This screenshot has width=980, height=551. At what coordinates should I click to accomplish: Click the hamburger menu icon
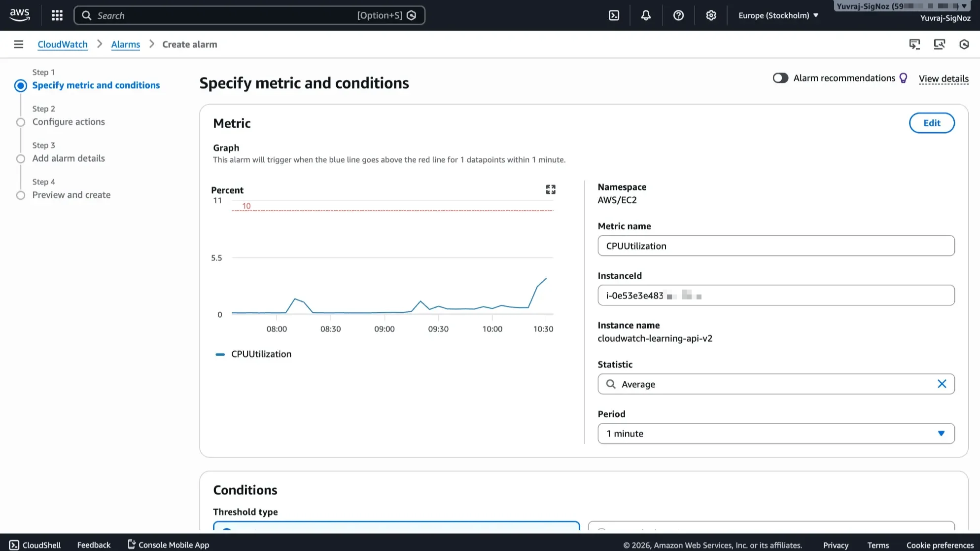[x=19, y=44]
